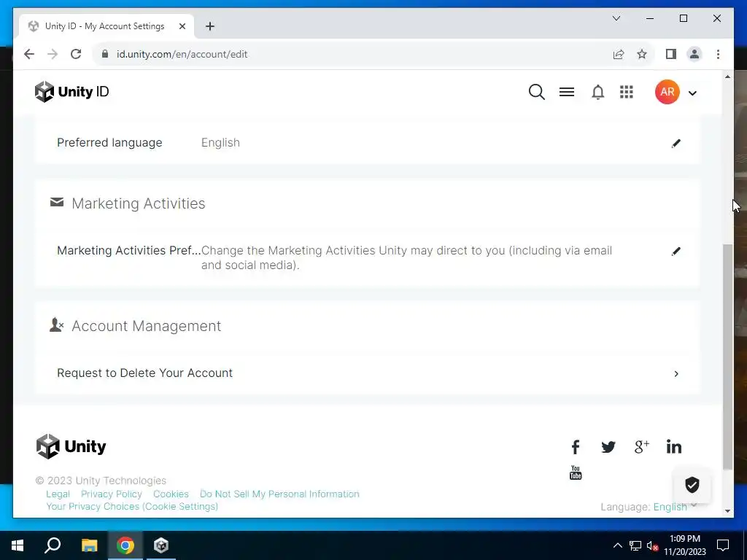The width and height of the screenshot is (747, 560).
Task: Go back in browser history
Action: point(29,54)
